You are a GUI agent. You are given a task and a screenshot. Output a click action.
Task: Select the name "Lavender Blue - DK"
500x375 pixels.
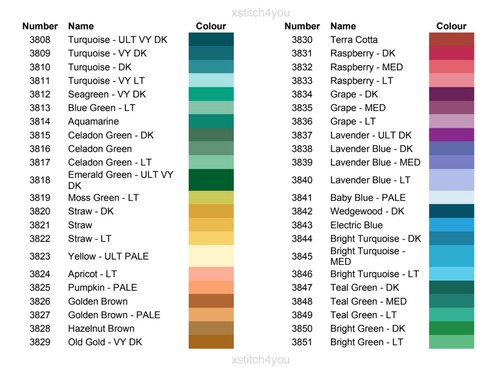[x=372, y=149]
